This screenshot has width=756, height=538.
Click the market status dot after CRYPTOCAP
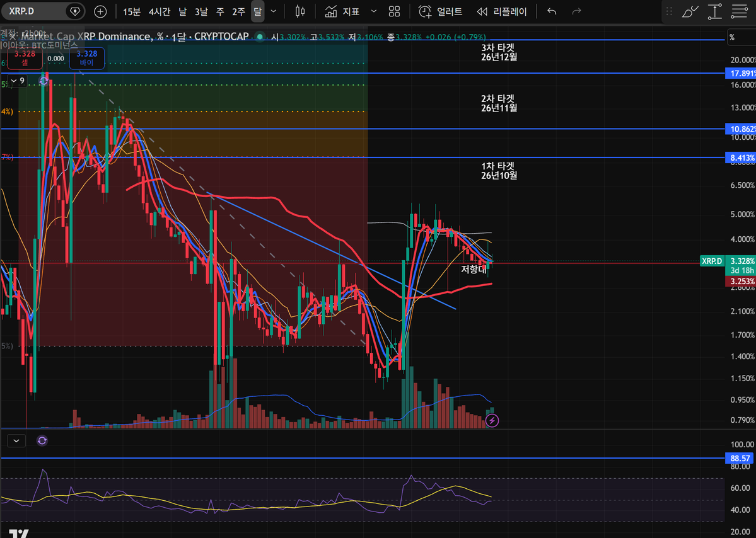coord(260,37)
